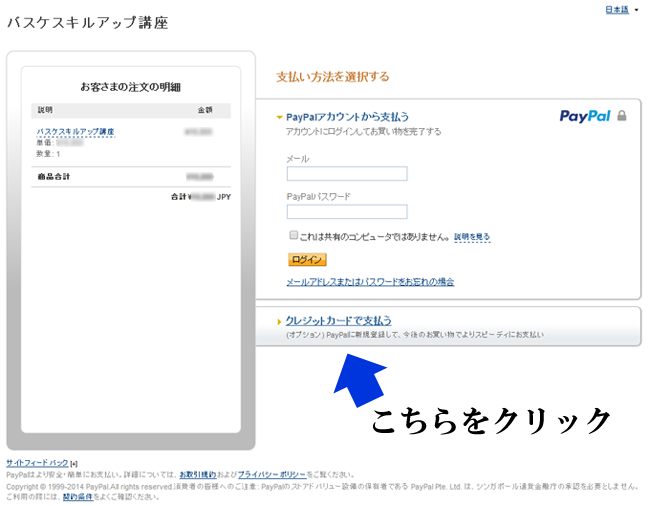Open the 契約条件 link
The width and height of the screenshot is (650, 506).
[x=78, y=497]
